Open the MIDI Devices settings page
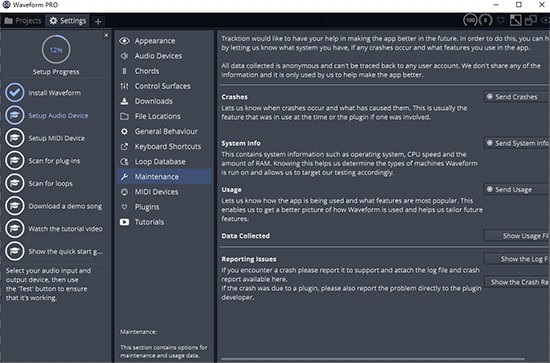Viewport: 550px width, 363px height. (x=164, y=192)
